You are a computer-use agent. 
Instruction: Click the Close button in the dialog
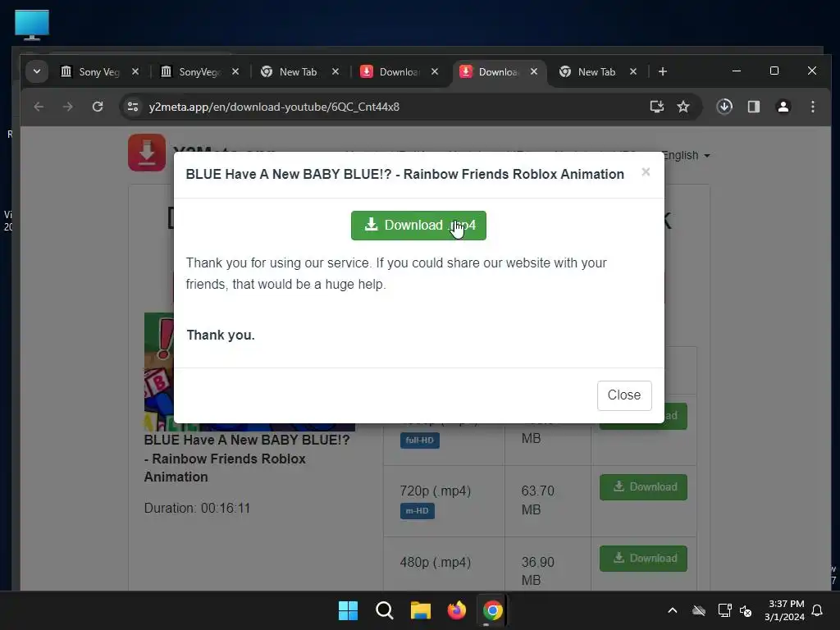tap(624, 395)
